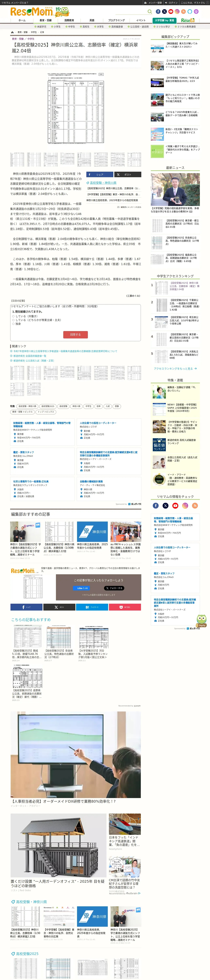Open the RSS feed icon in the top header
The height and width of the screenshot is (980, 210).
pyautogui.click(x=183, y=12)
